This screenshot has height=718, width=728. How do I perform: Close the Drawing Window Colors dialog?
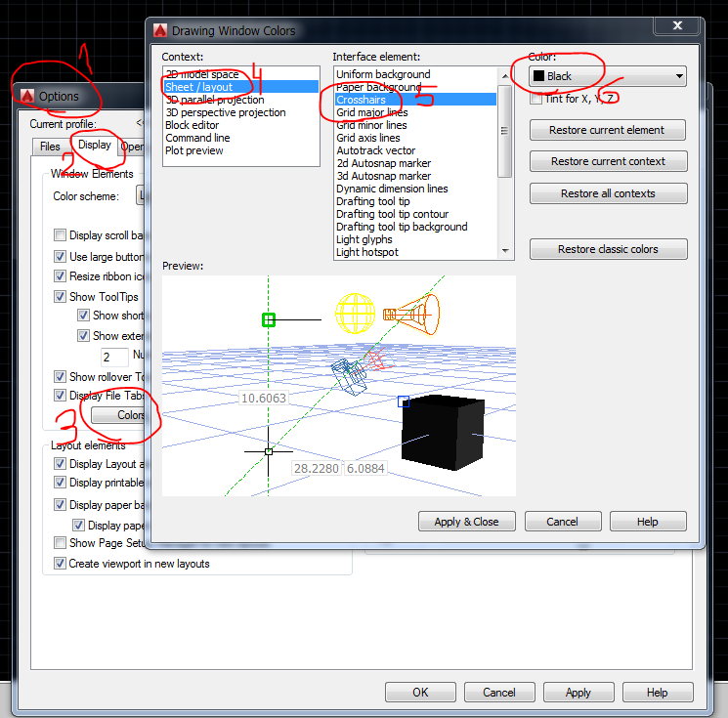click(677, 26)
